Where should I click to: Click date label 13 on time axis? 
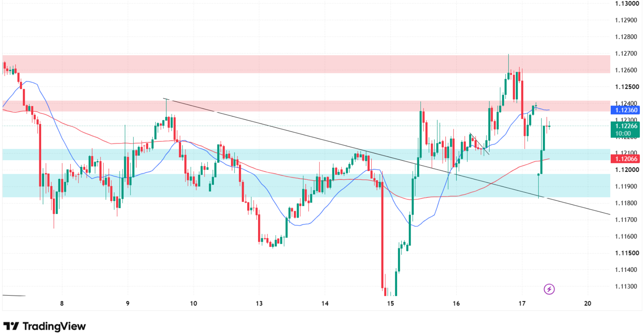point(259,303)
